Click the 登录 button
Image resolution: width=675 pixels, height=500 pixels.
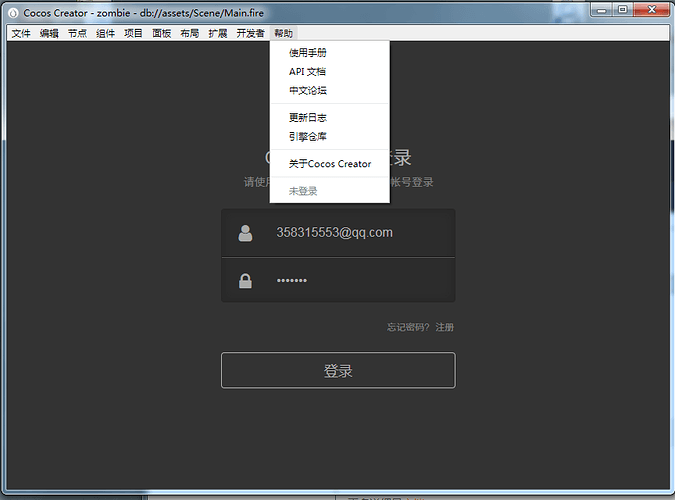338,370
